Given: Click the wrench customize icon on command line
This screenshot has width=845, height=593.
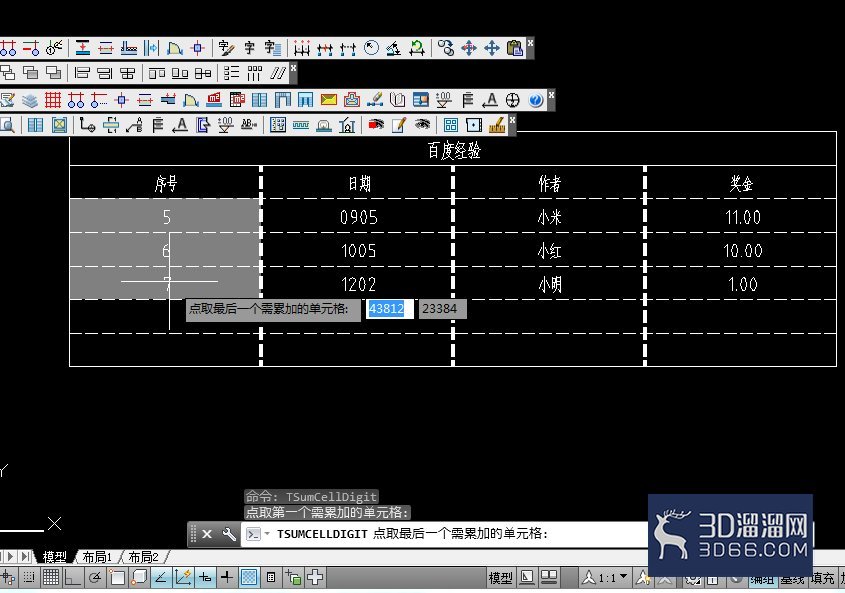Looking at the screenshot, I should 229,534.
